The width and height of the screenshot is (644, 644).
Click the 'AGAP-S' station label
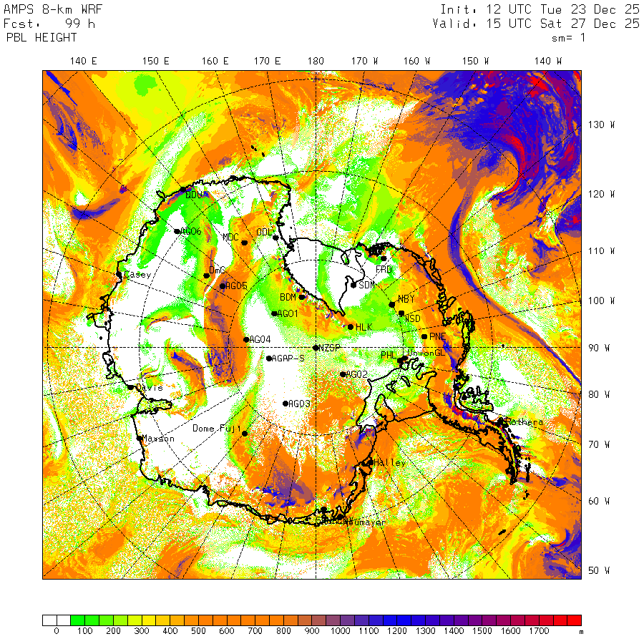coord(288,358)
